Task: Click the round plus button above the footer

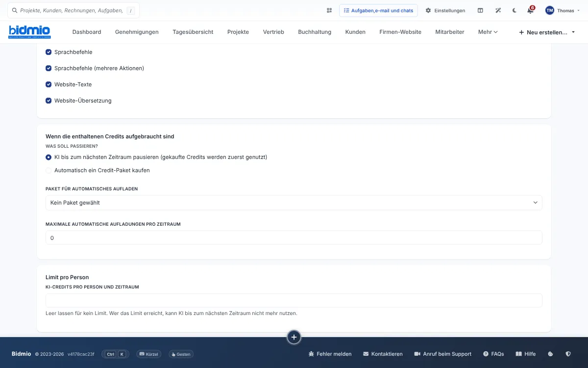Action: (x=294, y=337)
